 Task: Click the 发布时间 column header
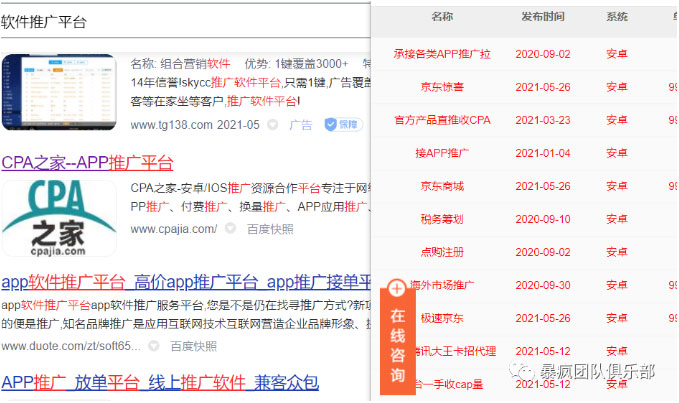tap(543, 16)
